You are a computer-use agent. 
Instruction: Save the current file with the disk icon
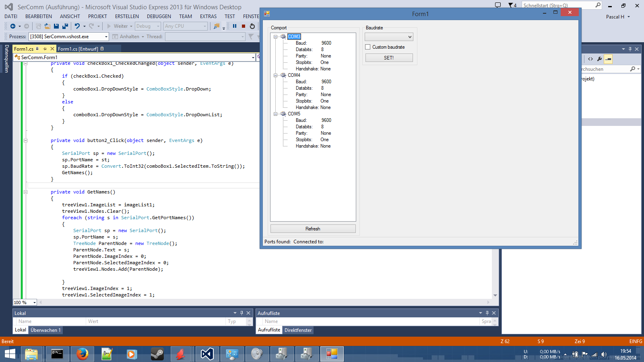point(56,26)
